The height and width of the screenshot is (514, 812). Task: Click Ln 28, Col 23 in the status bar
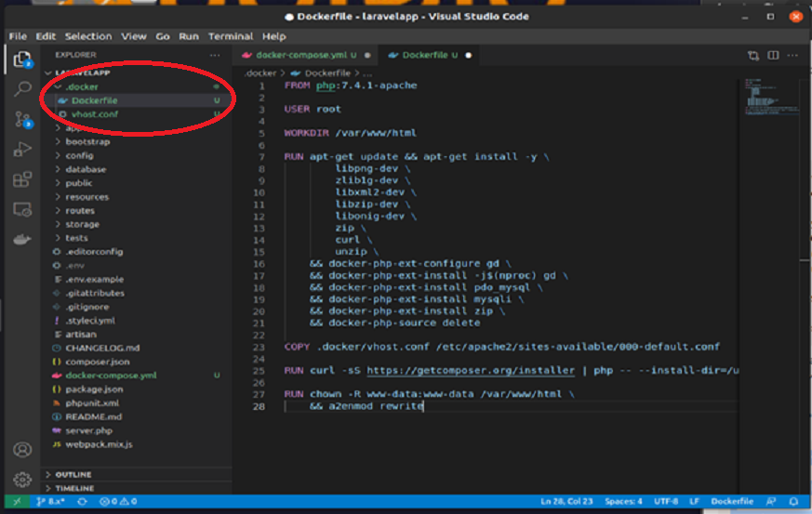[566, 502]
